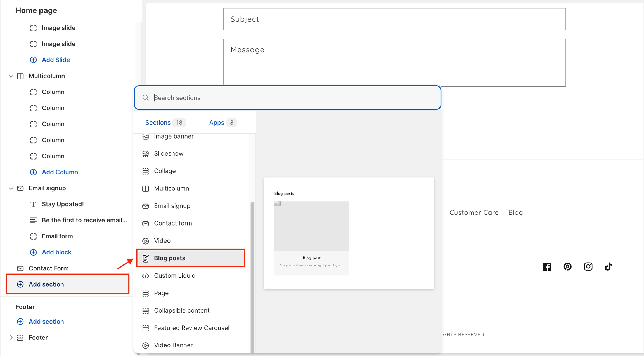Click the plus icon beside Add Slide
Screen dimensions: 644x356
(x=33, y=60)
